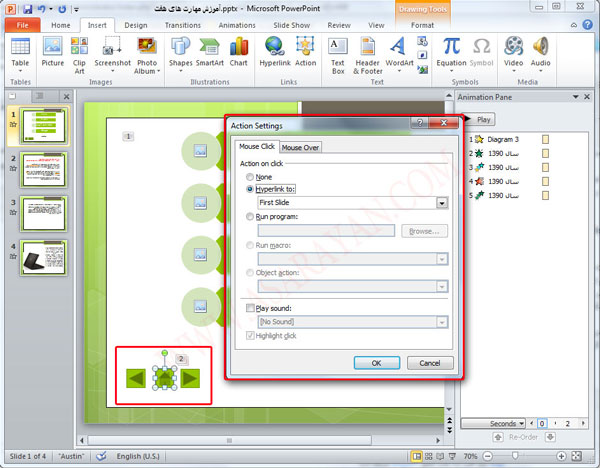Image resolution: width=600 pixels, height=468 pixels.
Task: Enable the Play sound checkbox
Action: pyautogui.click(x=250, y=308)
